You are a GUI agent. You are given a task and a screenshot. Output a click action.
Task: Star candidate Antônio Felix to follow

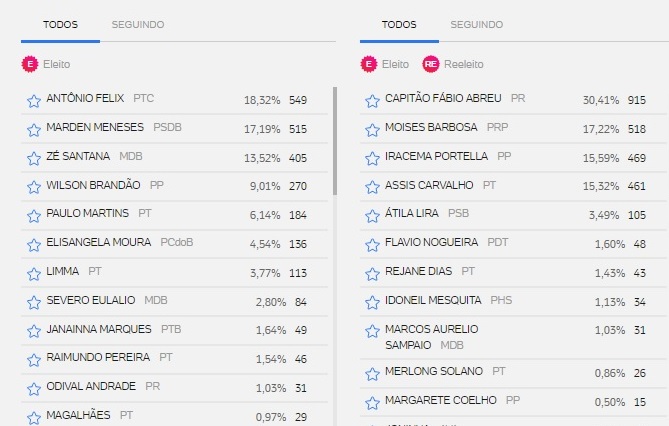34,101
